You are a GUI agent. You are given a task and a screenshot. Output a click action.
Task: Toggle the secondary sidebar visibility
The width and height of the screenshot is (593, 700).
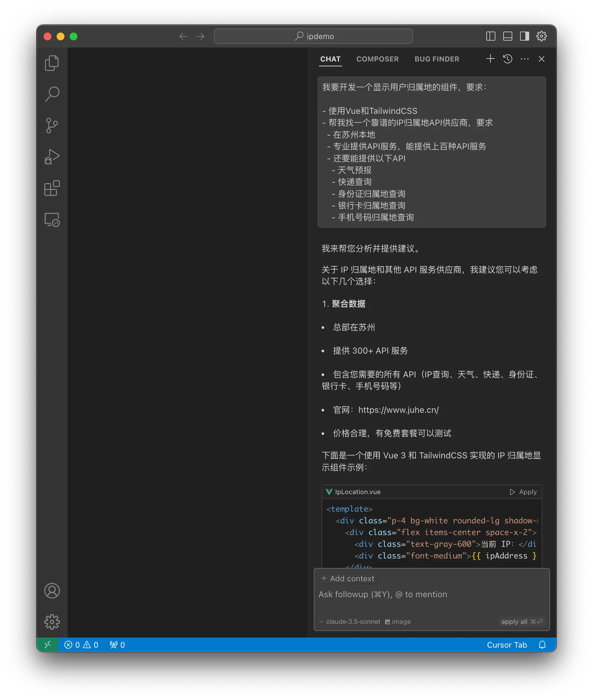click(524, 36)
